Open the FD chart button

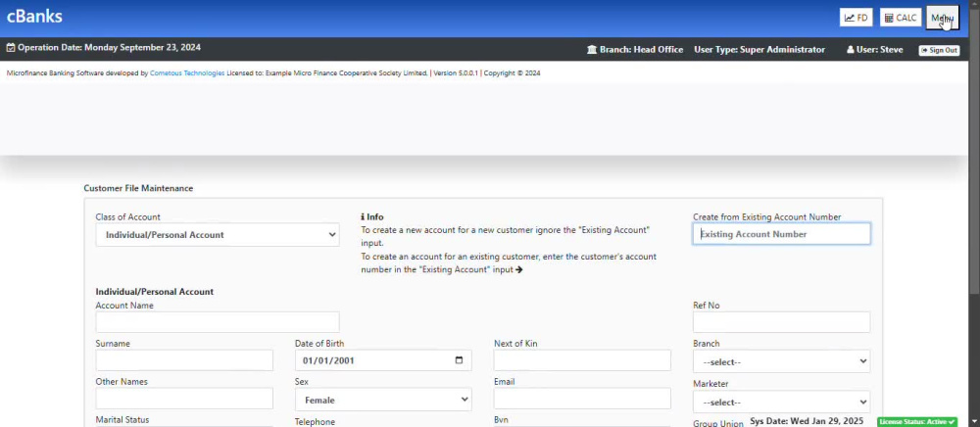856,18
